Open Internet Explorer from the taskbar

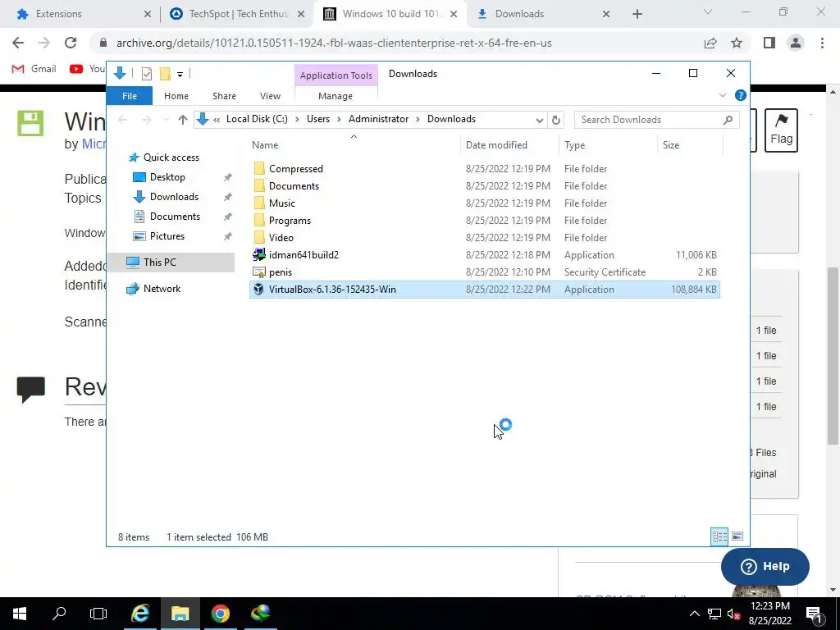pos(139,614)
